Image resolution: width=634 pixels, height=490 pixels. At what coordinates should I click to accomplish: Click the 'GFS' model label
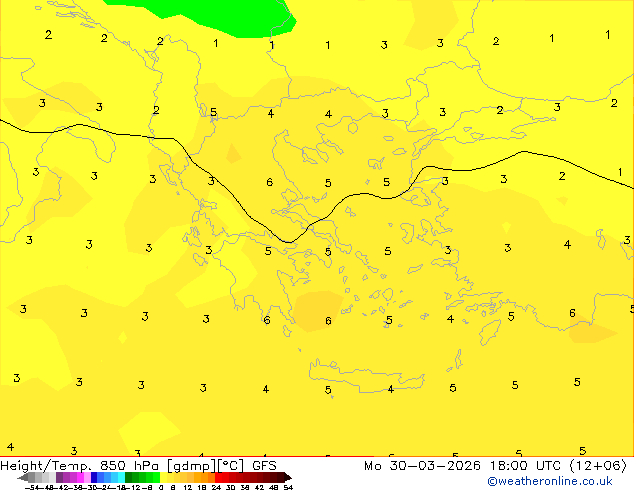(x=264, y=466)
